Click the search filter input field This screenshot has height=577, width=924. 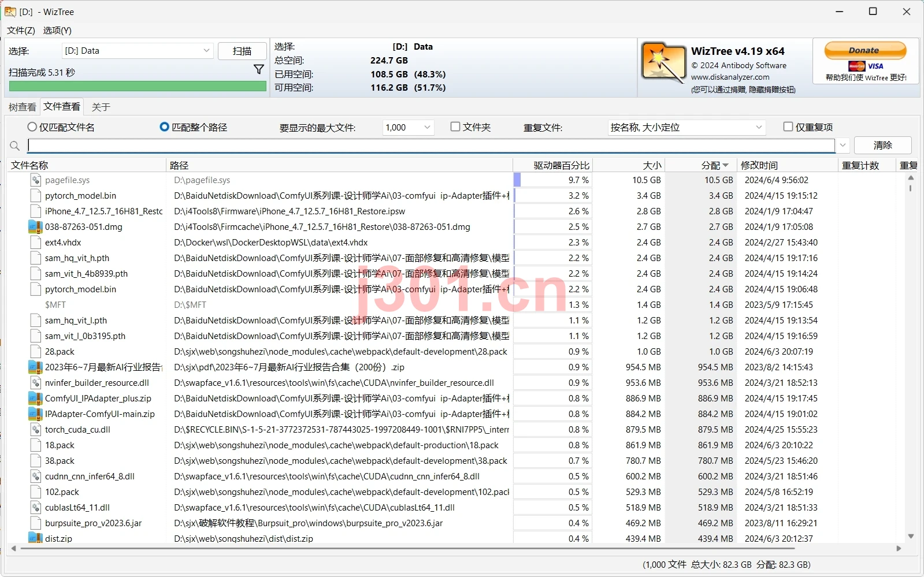pyautogui.click(x=431, y=146)
